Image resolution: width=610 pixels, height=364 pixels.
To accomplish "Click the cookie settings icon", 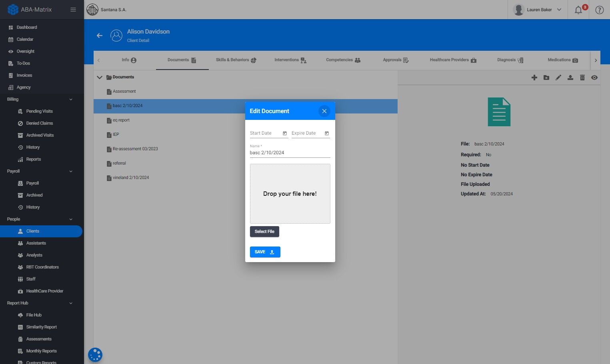I will 95,355.
